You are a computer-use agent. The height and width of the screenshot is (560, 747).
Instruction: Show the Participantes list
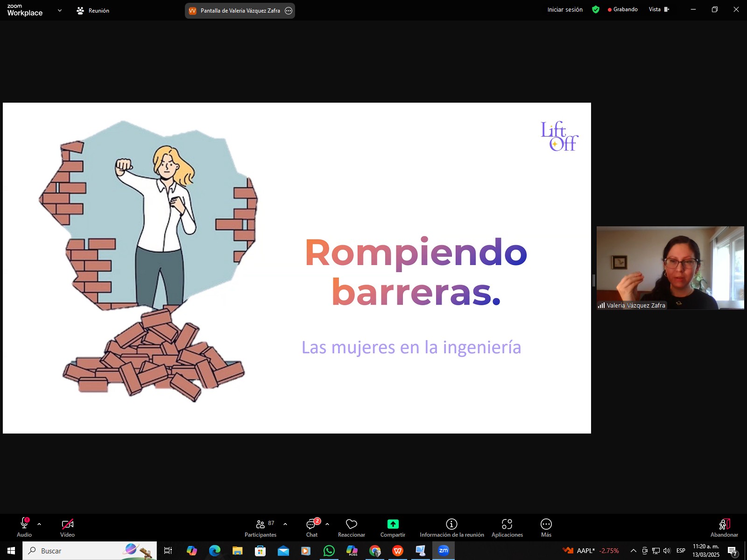click(x=261, y=524)
